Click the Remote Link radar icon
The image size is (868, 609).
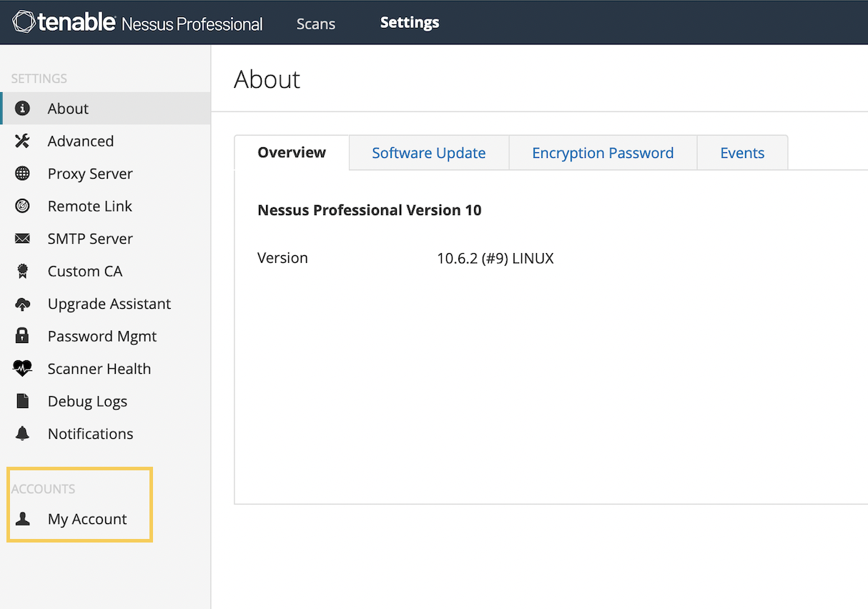click(x=22, y=206)
